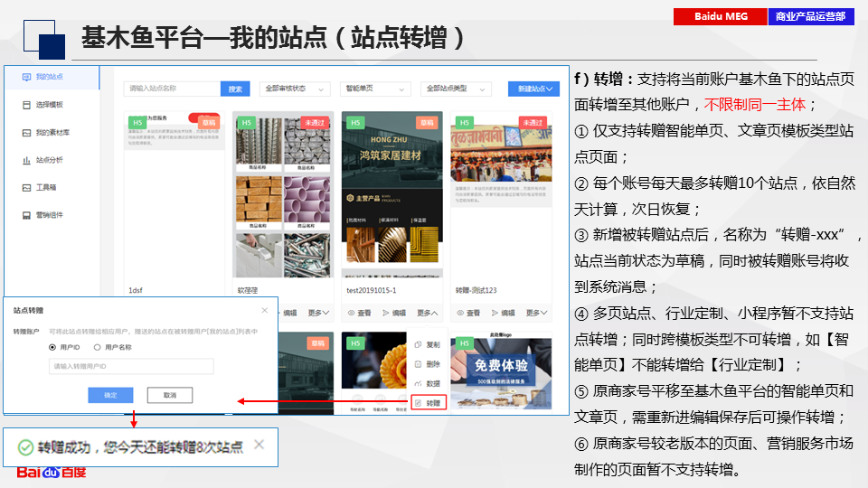Click the H5 badge on the 转赠-测试123 card
Image resolution: width=868 pixels, height=488 pixels.
[x=464, y=122]
